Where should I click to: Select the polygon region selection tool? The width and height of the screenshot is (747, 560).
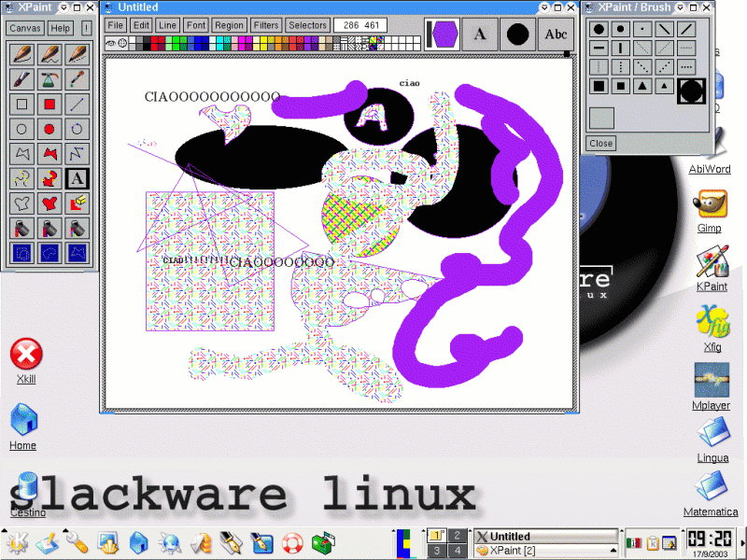tap(78, 253)
